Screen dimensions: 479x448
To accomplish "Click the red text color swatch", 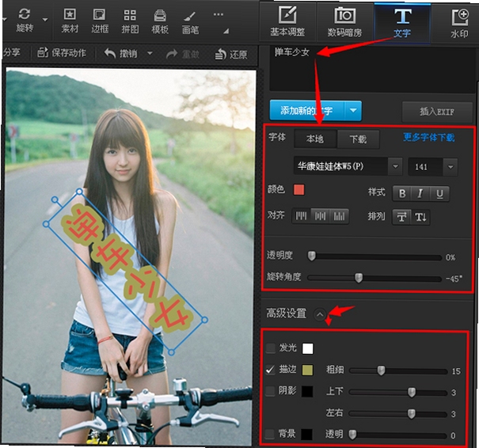I will tap(298, 190).
